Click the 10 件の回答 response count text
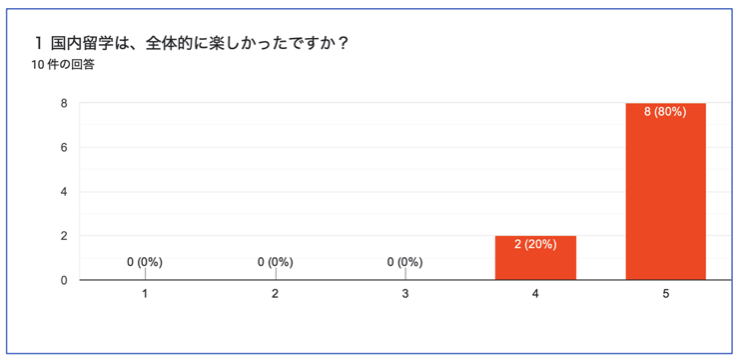Image resolution: width=741 pixels, height=361 pixels. coord(63,65)
